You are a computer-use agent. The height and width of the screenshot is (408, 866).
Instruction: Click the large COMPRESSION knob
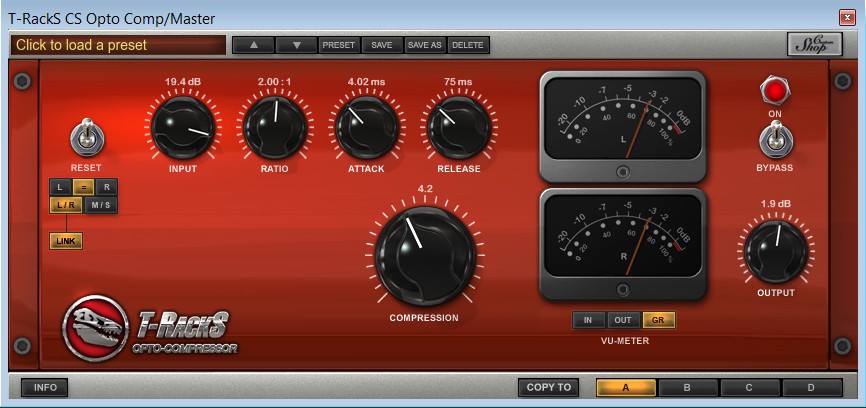(425, 256)
